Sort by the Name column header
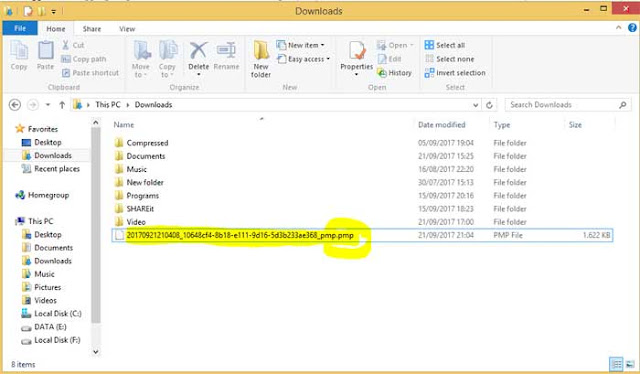The width and height of the screenshot is (640, 374). [124, 125]
